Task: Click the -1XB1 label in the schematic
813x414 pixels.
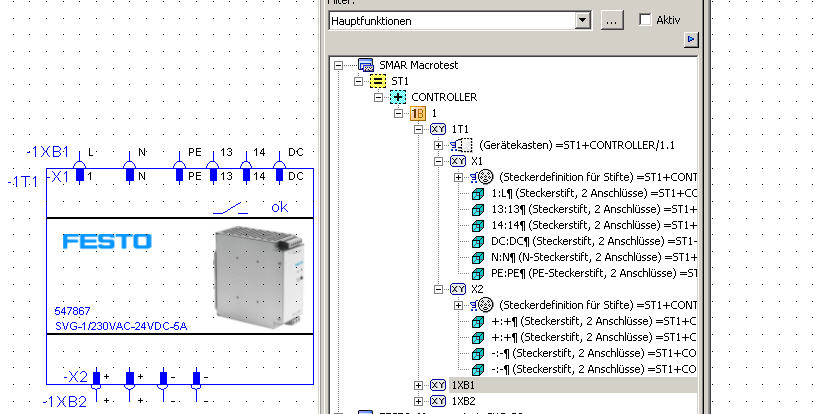Action: point(47,152)
